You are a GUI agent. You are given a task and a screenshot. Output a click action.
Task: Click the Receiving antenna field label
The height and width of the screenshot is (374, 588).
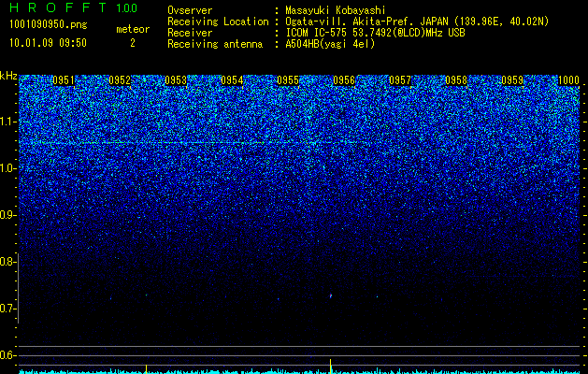215,44
